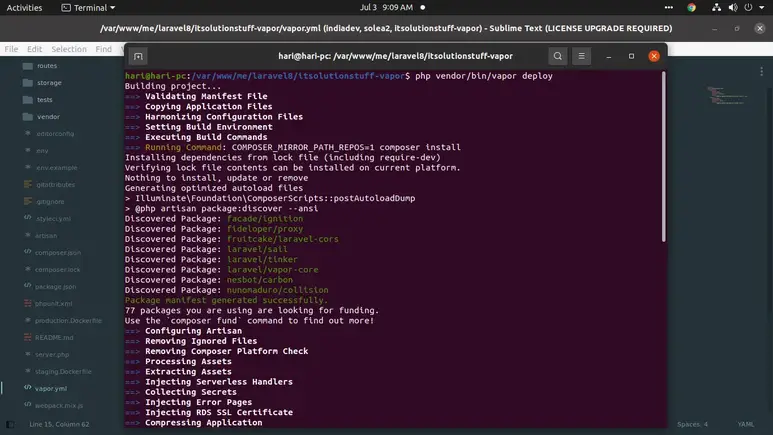
Task: Click the terminal window title text
Action: pyautogui.click(x=395, y=56)
